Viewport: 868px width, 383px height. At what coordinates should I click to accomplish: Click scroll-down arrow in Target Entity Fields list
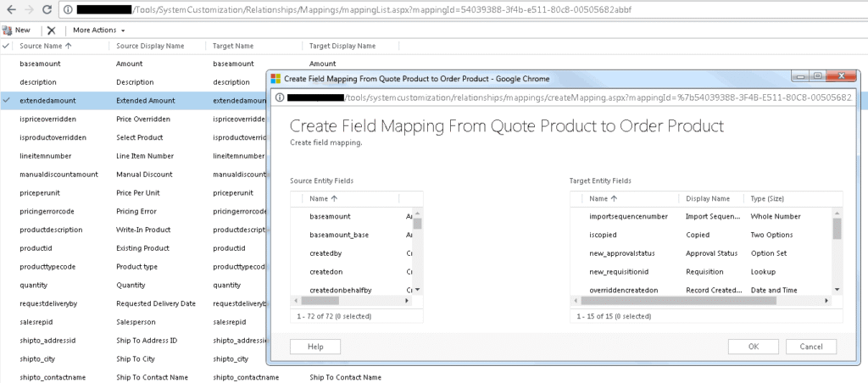tap(837, 289)
